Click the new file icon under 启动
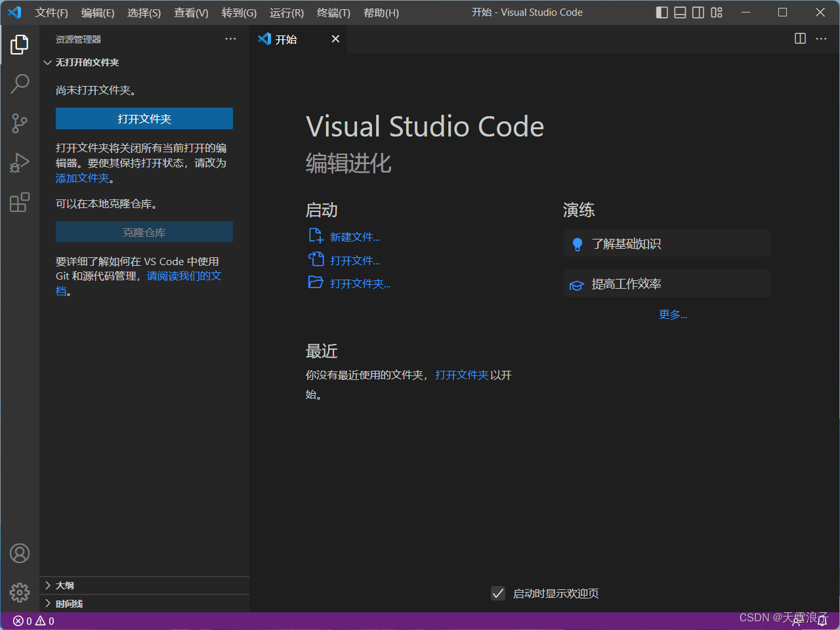The image size is (840, 630). (x=316, y=236)
